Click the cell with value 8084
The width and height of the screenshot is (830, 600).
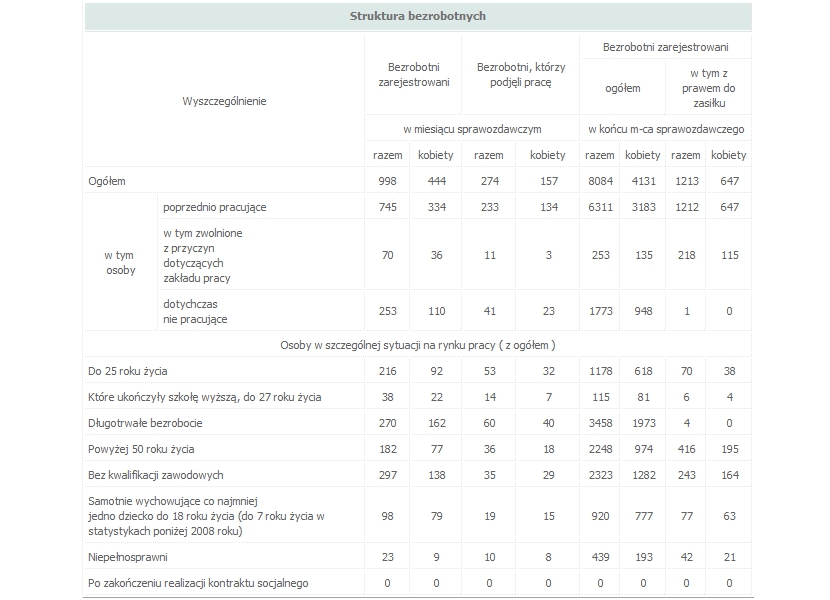599,180
